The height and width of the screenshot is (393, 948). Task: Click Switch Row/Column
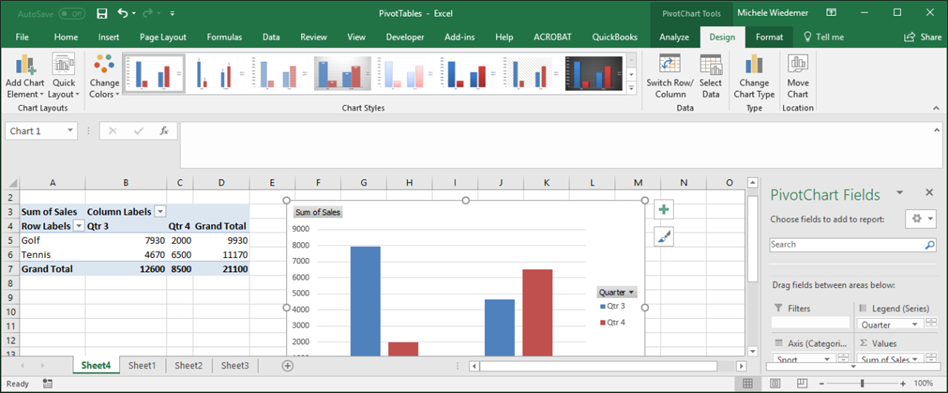tap(670, 76)
